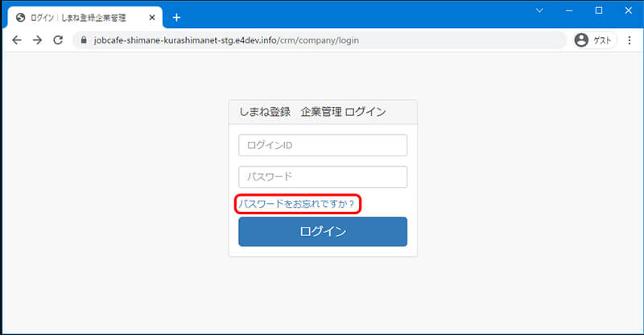This screenshot has width=644, height=335.
Task: Click the browser forward arrow
Action: (37, 40)
